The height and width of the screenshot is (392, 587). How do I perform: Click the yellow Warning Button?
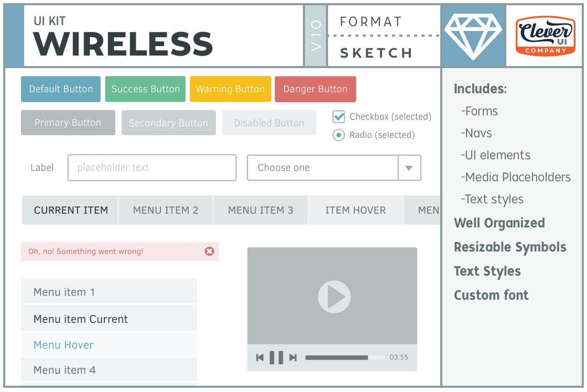230,89
